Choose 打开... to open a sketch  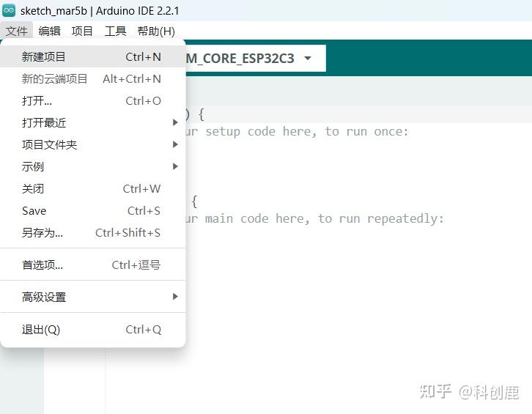37,100
